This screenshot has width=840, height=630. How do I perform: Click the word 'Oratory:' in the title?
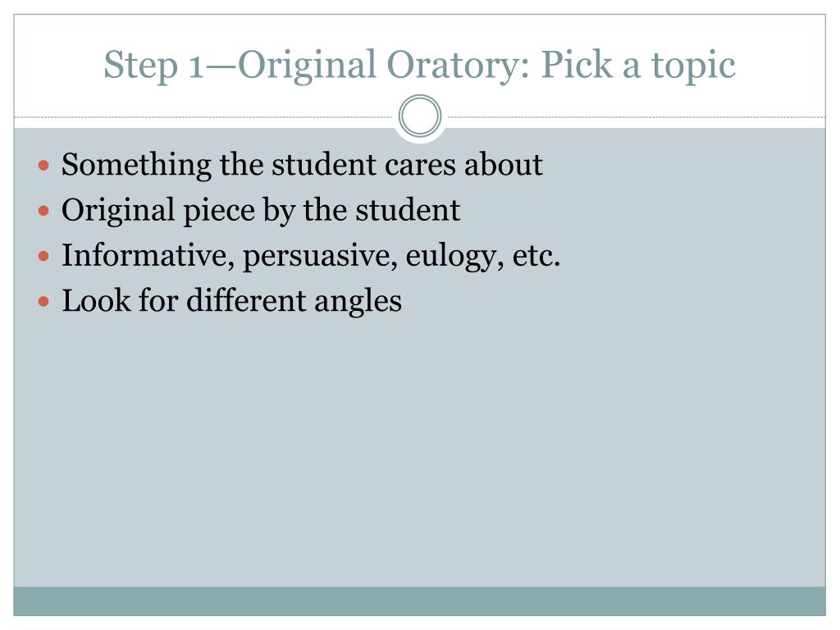(458, 66)
